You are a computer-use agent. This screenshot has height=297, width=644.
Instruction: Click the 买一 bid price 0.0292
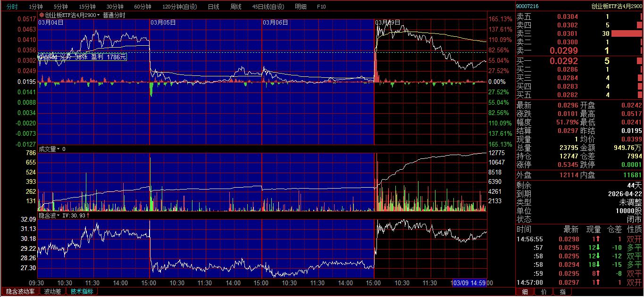pyautogui.click(x=563, y=61)
